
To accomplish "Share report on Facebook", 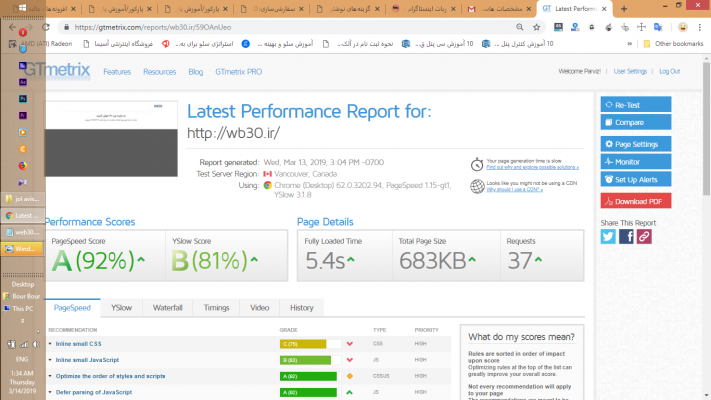I will [626, 236].
